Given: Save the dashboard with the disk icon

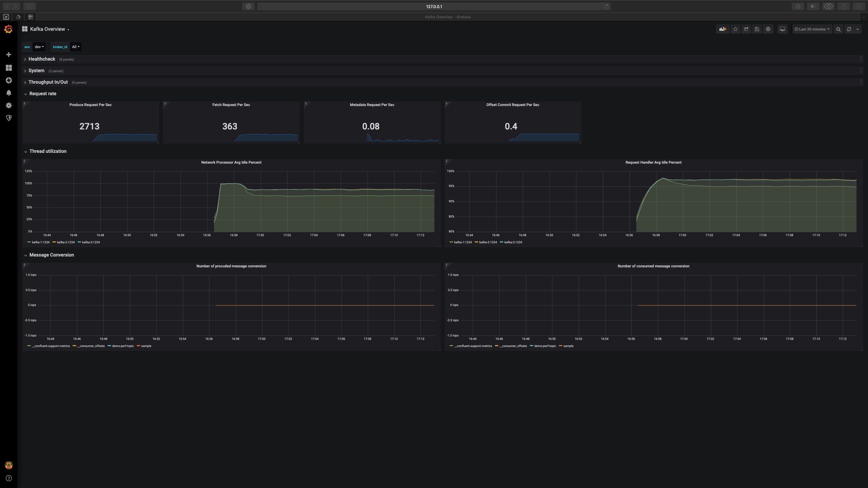Looking at the screenshot, I should point(757,29).
